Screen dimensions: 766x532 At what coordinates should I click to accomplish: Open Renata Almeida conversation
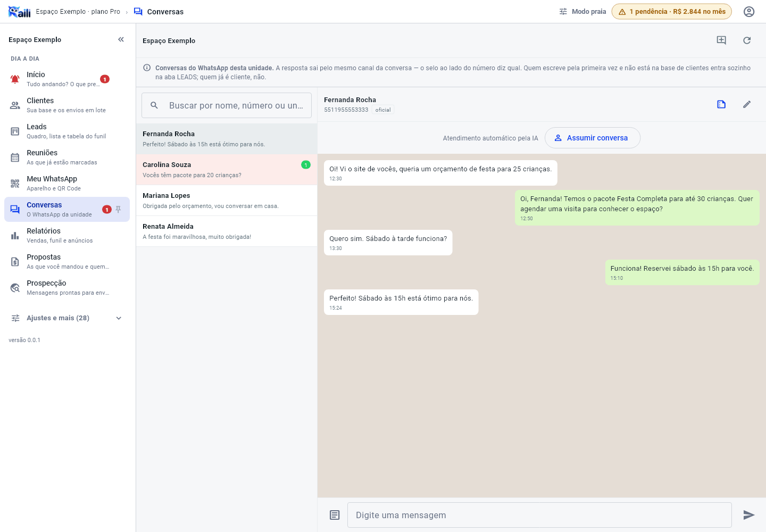click(x=227, y=231)
